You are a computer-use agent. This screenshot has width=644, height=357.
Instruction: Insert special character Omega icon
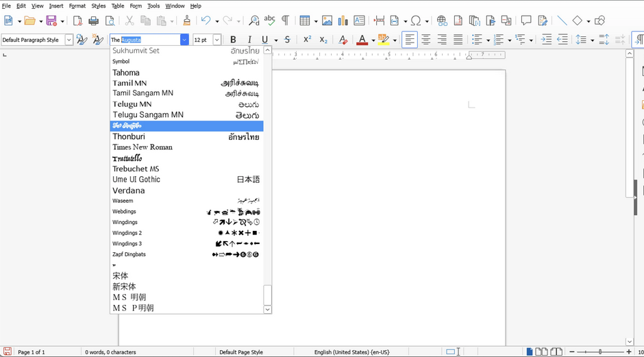416,21
